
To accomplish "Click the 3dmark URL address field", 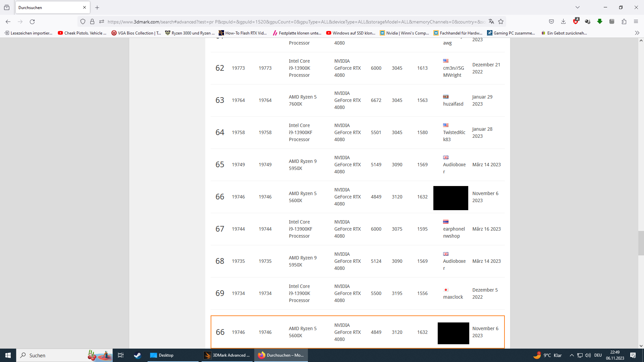I will (x=295, y=22).
